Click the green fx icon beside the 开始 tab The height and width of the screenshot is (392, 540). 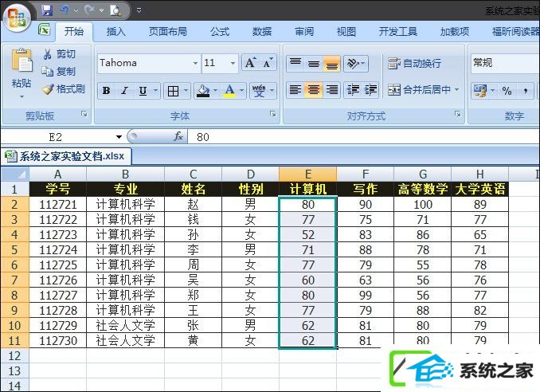(45, 30)
